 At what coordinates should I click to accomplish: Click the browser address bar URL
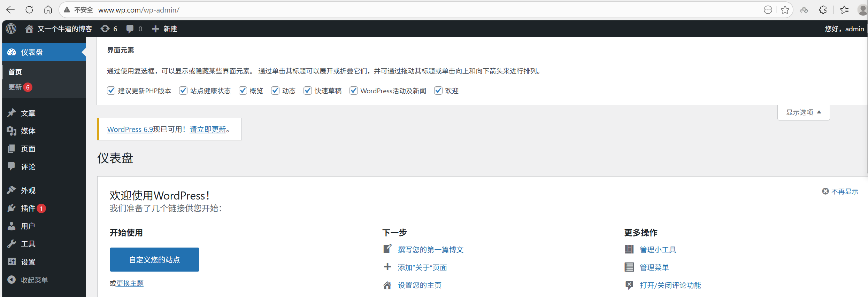point(139,10)
